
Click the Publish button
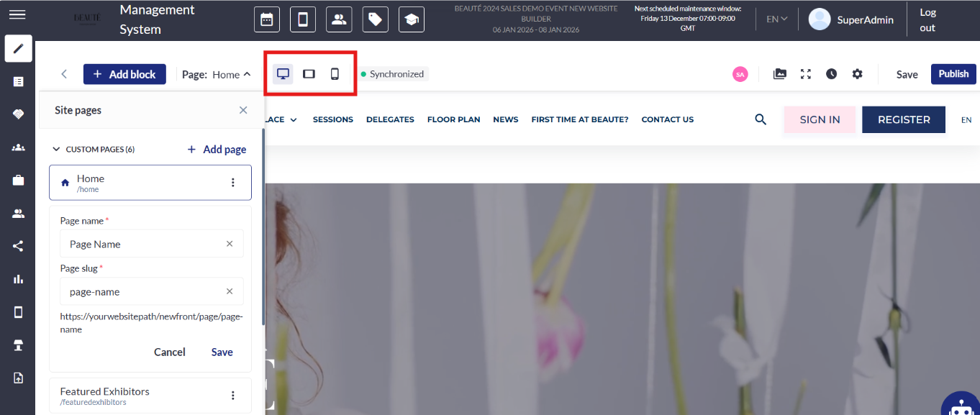click(953, 74)
